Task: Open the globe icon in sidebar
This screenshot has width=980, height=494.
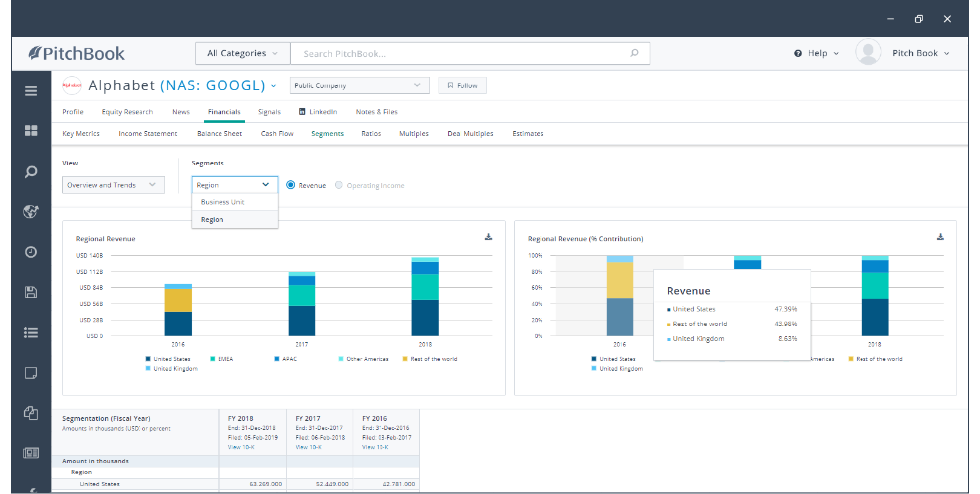Action: click(31, 212)
